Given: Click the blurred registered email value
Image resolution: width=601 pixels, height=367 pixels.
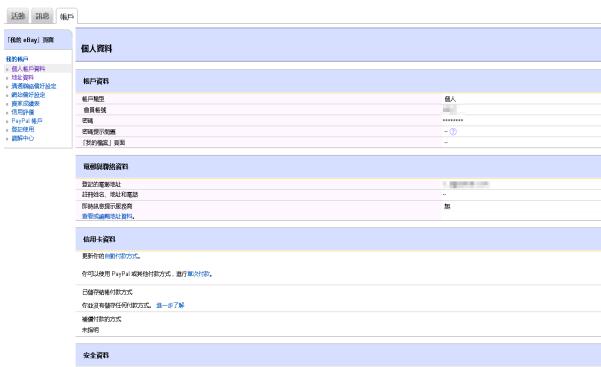Looking at the screenshot, I should pos(466,184).
